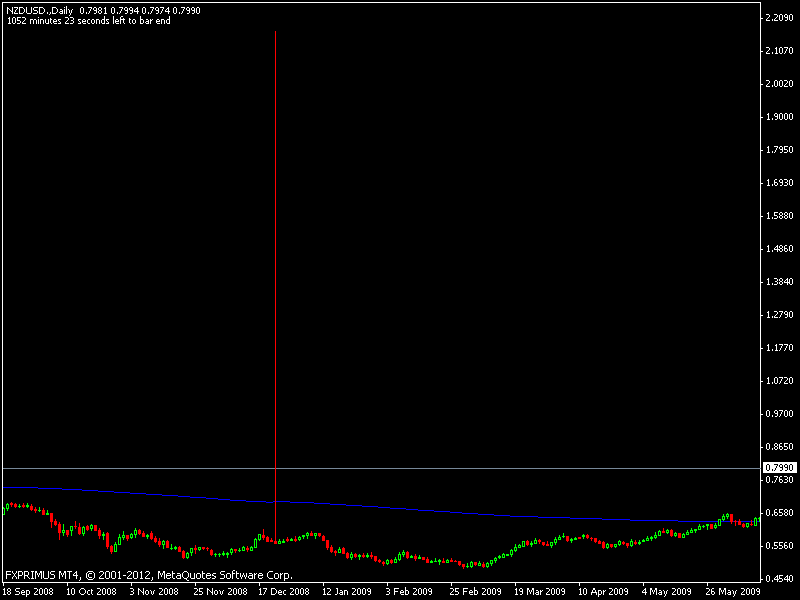Click the 0.4540 price at scale bottom

point(778,579)
